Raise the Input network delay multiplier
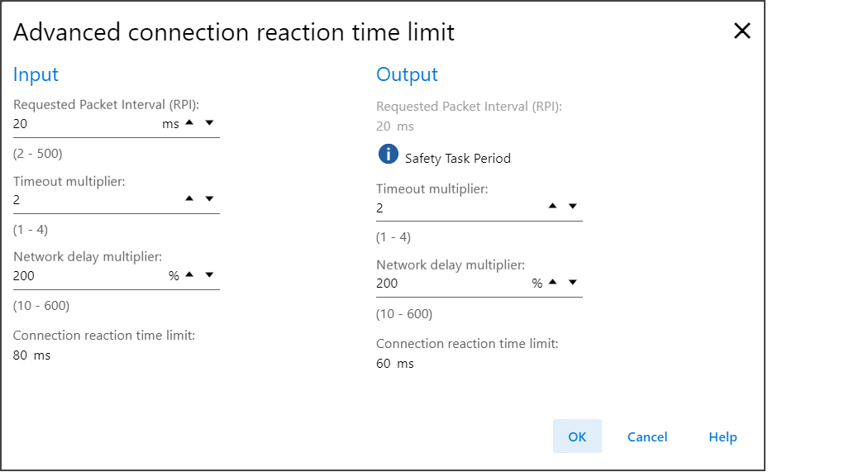The width and height of the screenshot is (868, 472). pos(189,275)
